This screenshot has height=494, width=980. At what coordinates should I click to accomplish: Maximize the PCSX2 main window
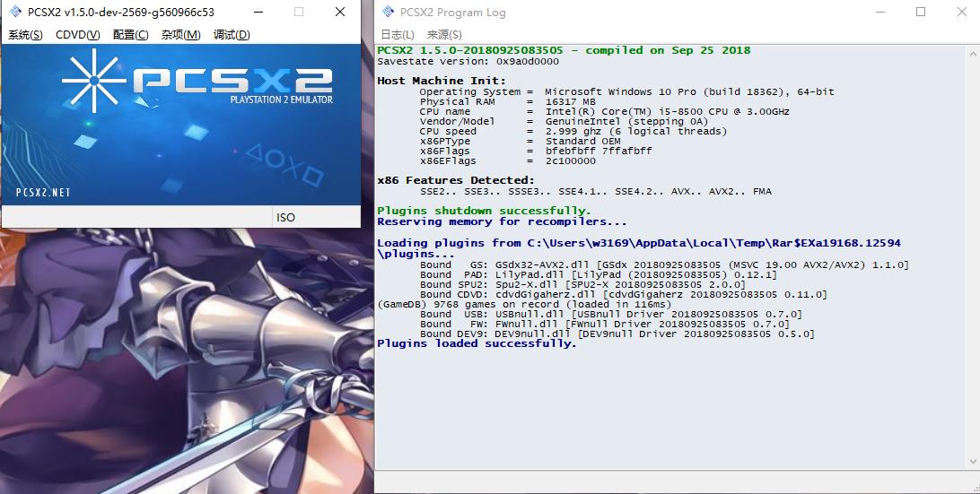[x=299, y=12]
